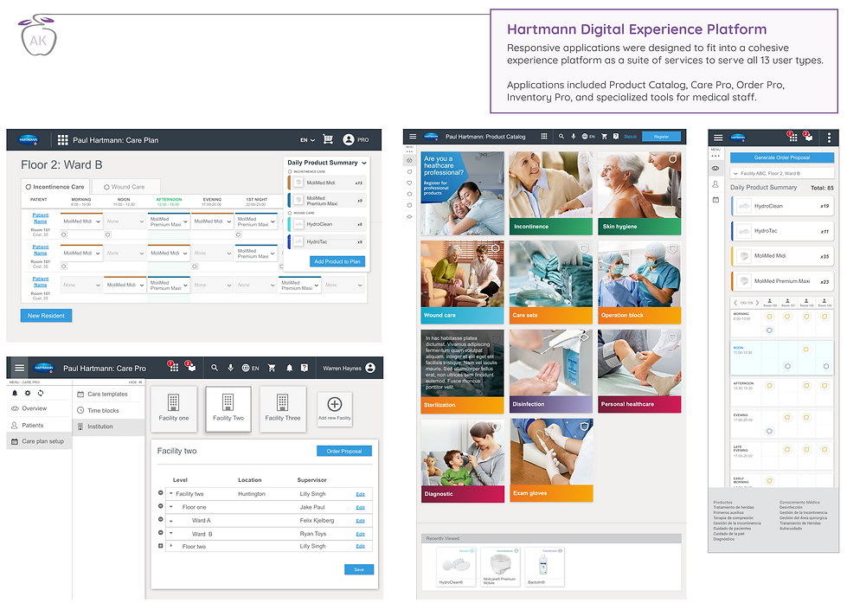This screenshot has height=616, width=847.
Task: Click the refresh icon in Care Pro sidebar
Action: (41, 394)
